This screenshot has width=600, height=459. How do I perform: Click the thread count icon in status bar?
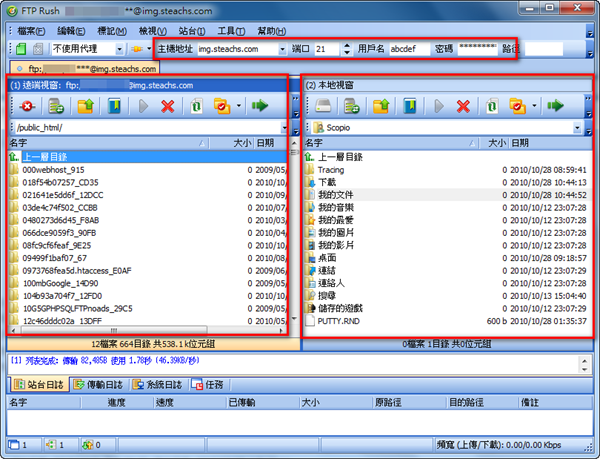point(51,445)
